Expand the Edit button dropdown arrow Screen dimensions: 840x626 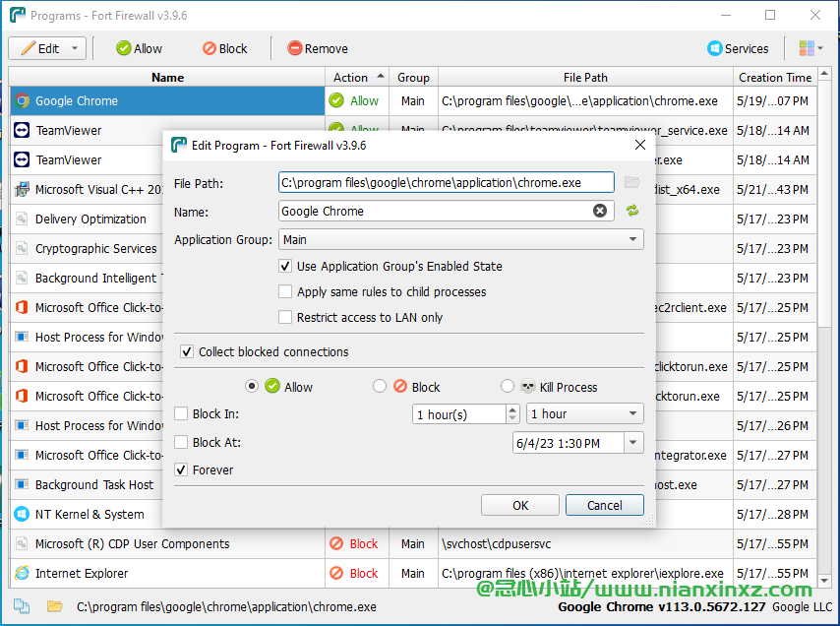[75, 49]
